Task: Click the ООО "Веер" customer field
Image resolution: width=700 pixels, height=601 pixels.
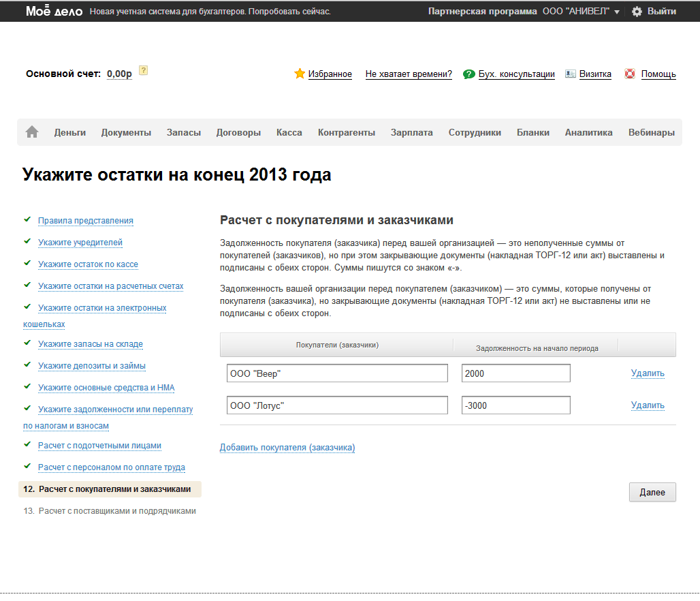Action: pos(337,373)
